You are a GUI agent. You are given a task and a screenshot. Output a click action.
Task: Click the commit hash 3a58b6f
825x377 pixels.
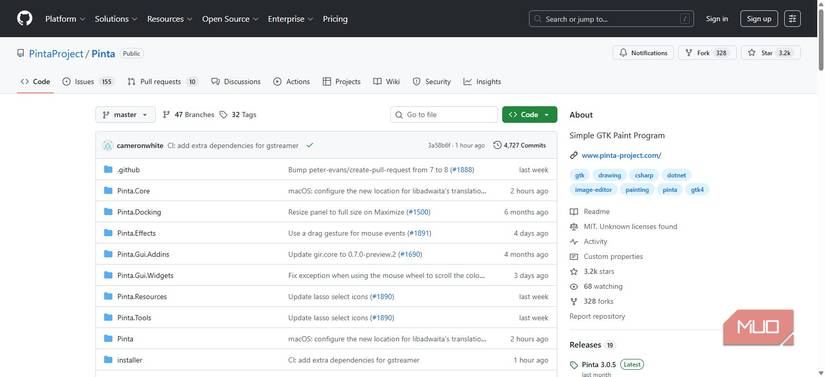coord(439,145)
